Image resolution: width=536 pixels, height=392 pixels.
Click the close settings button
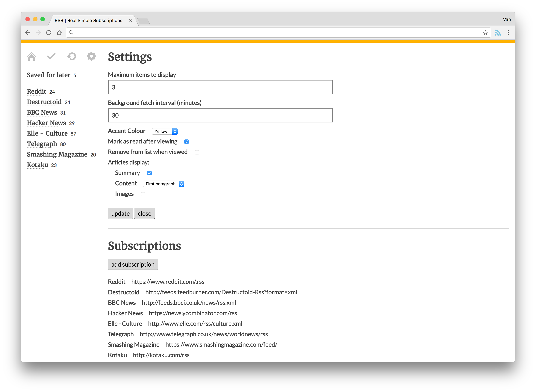pos(144,213)
